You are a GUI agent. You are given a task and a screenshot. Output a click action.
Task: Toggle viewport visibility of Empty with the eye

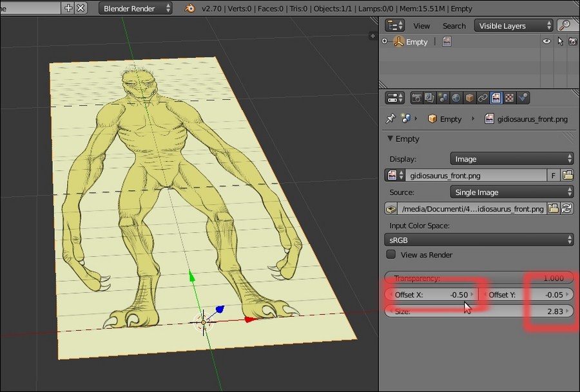[546, 41]
